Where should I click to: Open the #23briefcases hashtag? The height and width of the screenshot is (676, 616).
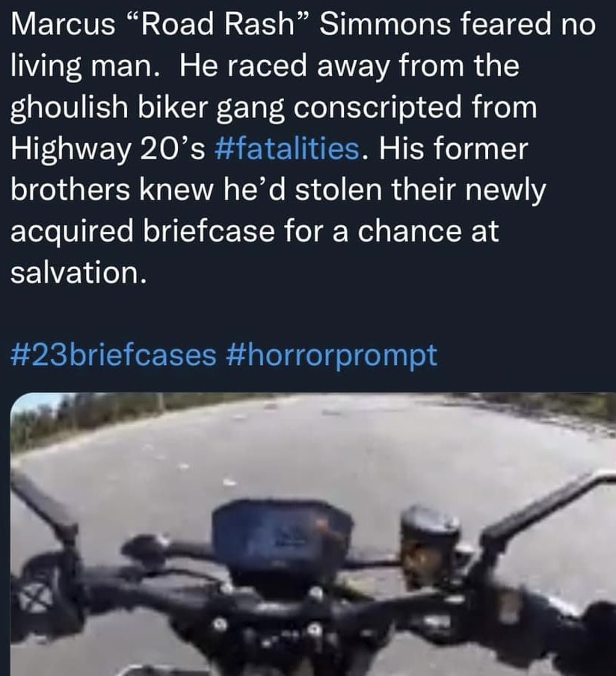point(113,355)
